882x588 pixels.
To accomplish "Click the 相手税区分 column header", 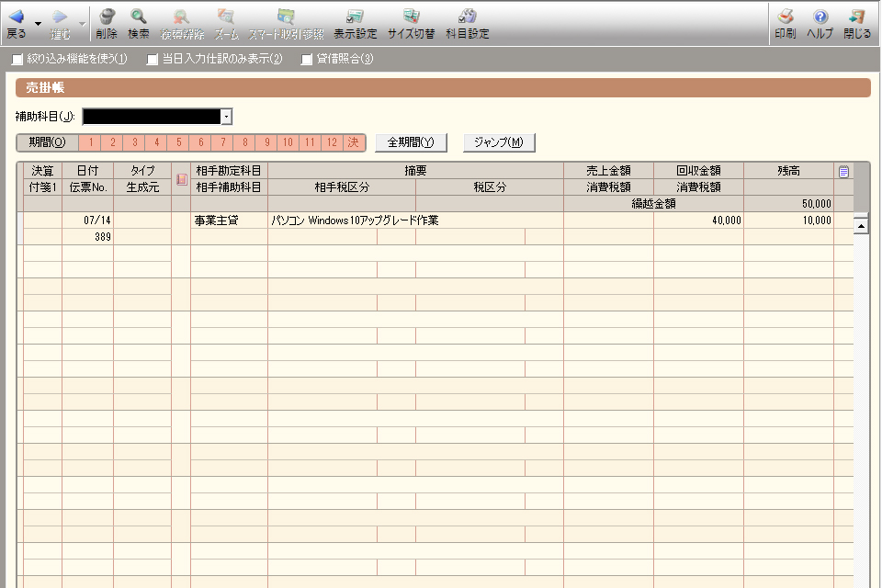I will pos(342,187).
